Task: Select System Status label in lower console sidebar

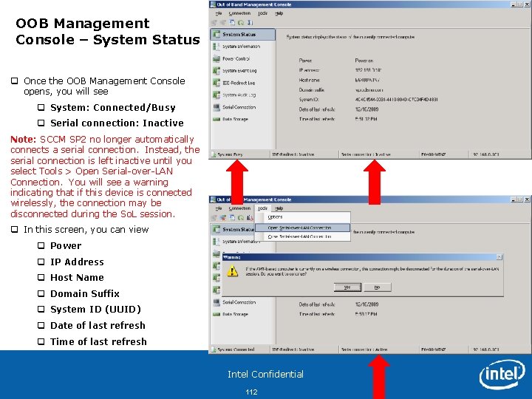Action: point(238,229)
